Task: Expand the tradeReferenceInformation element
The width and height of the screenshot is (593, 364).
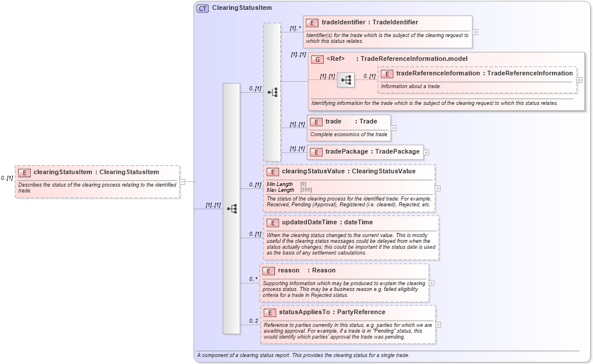Action: 578,79
